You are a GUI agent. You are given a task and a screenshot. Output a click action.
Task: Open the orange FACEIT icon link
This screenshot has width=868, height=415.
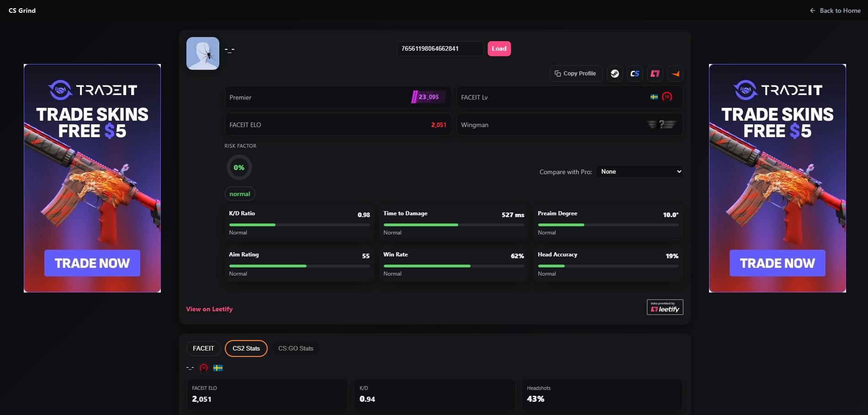click(x=675, y=74)
